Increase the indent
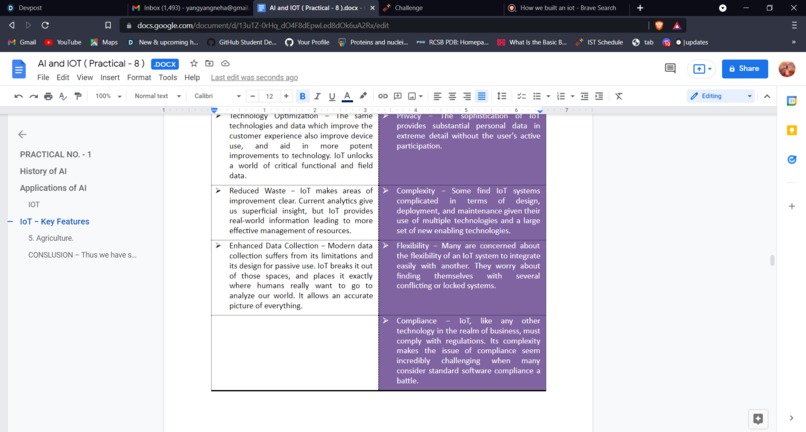The image size is (806, 432). tap(599, 96)
